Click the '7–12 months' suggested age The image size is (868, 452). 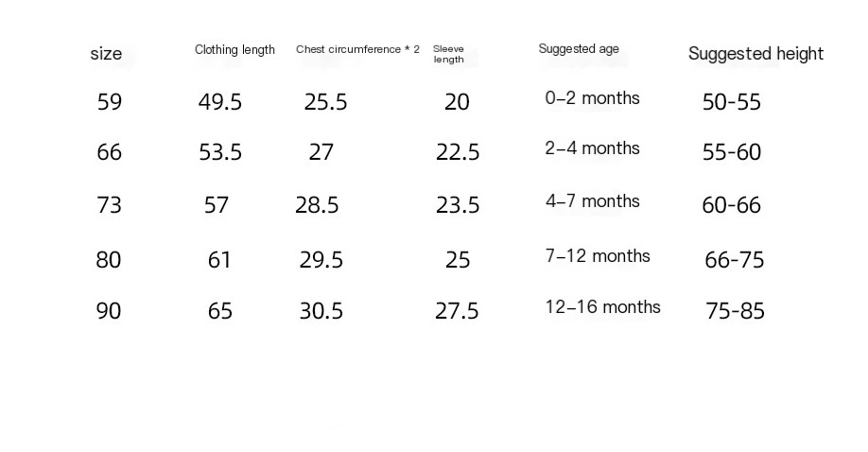pyautogui.click(x=598, y=256)
